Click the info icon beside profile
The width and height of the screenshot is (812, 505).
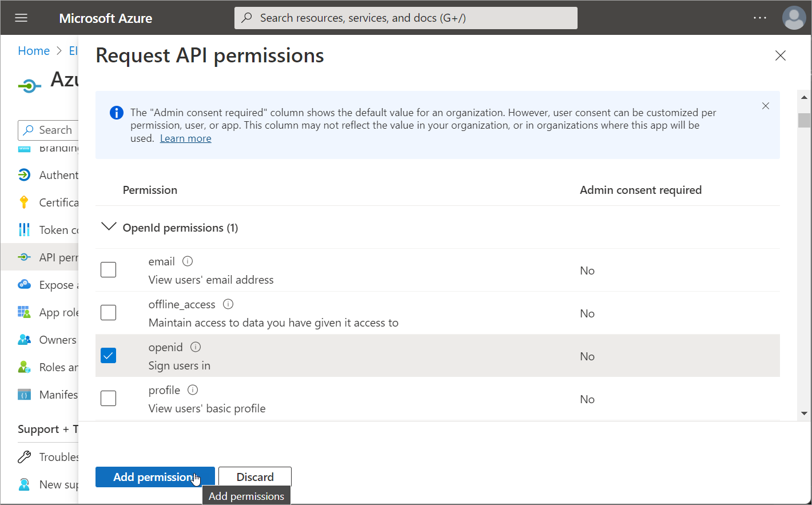pyautogui.click(x=193, y=389)
